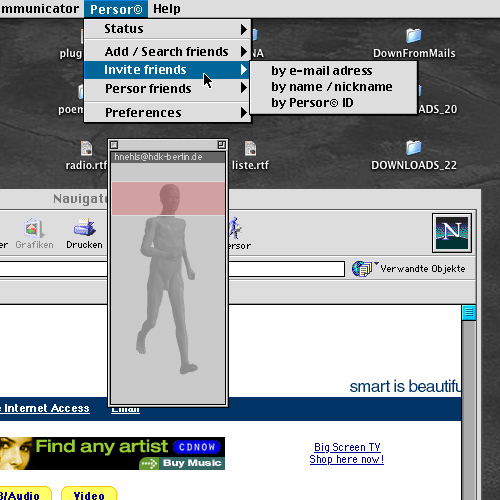The image size is (500, 500).
Task: Open the DownFromMails folder icon
Action: [414, 35]
